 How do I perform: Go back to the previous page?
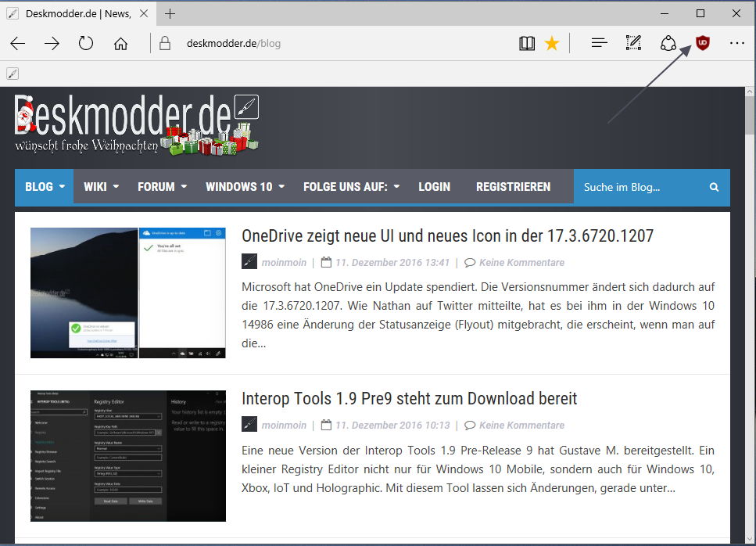(18, 43)
